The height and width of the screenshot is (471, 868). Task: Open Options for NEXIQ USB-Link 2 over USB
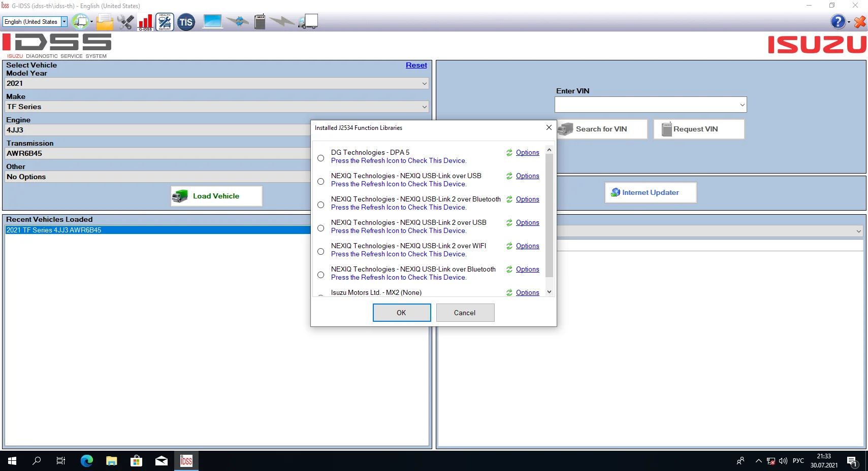[x=528, y=223]
